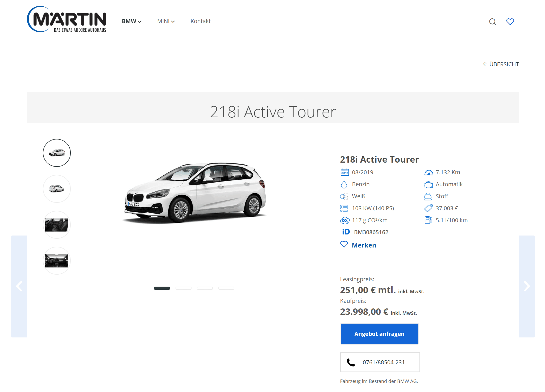The height and width of the screenshot is (392, 545).
Task: Click the color icon beside Weiß
Action: click(344, 196)
